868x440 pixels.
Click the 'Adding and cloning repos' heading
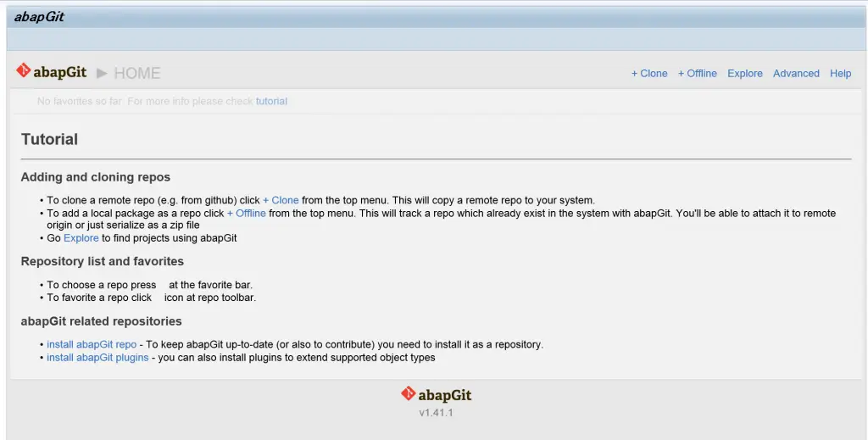(x=95, y=177)
